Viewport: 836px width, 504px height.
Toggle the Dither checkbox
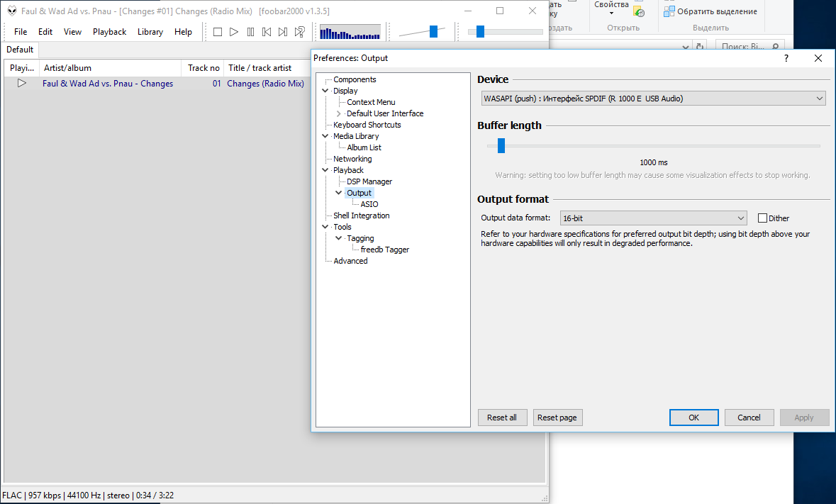762,218
